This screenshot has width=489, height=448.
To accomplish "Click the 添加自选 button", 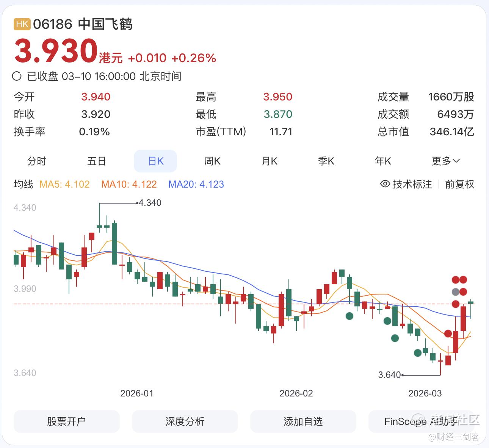I will (x=303, y=421).
